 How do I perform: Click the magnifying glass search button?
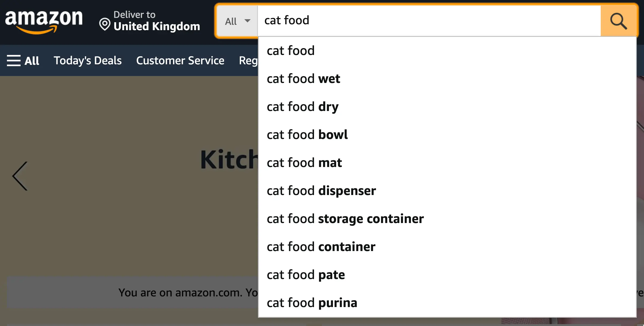coord(618,21)
